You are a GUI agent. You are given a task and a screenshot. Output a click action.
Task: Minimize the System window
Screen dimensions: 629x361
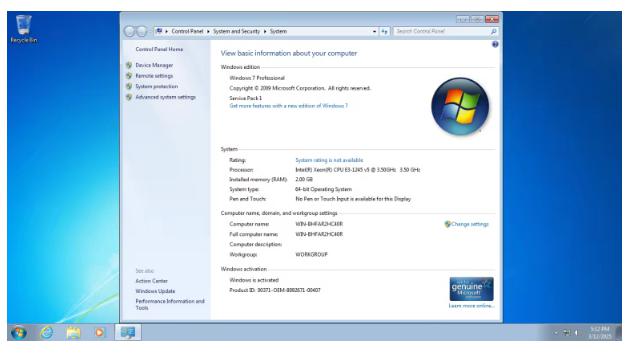(x=462, y=19)
